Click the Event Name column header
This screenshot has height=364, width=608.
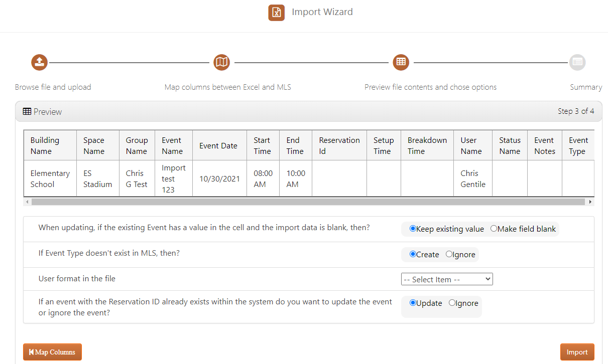point(174,145)
